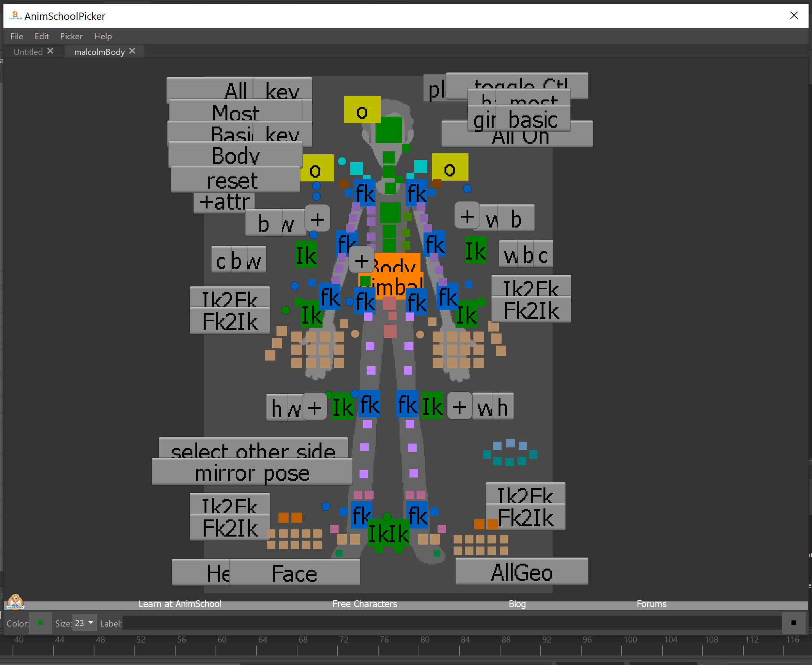Click the black square button after Label

coord(793,623)
